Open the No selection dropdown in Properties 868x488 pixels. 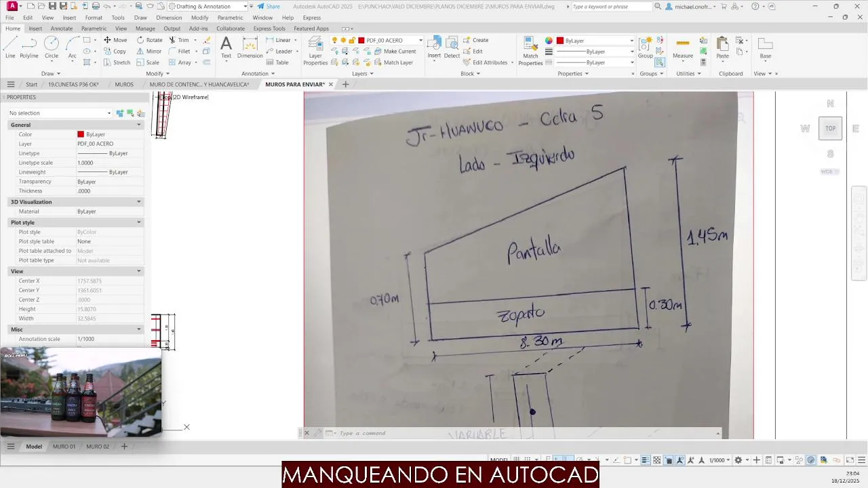pyautogui.click(x=59, y=113)
